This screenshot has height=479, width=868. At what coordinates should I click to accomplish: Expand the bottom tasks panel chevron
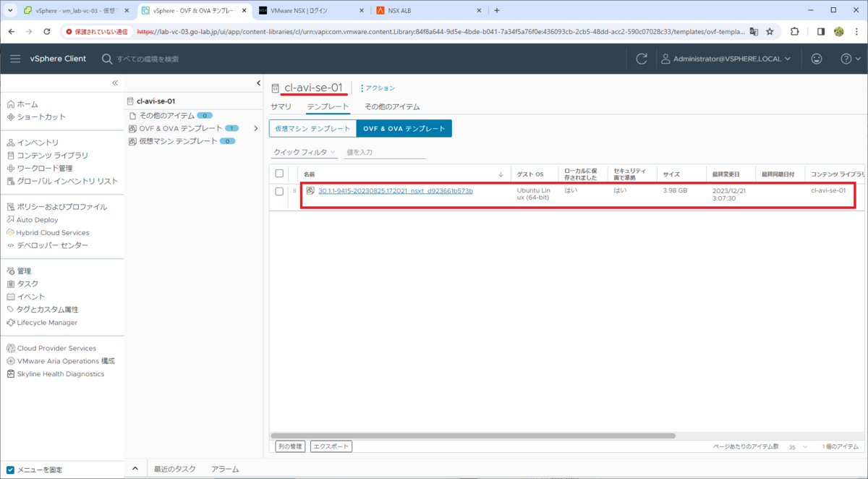135,469
